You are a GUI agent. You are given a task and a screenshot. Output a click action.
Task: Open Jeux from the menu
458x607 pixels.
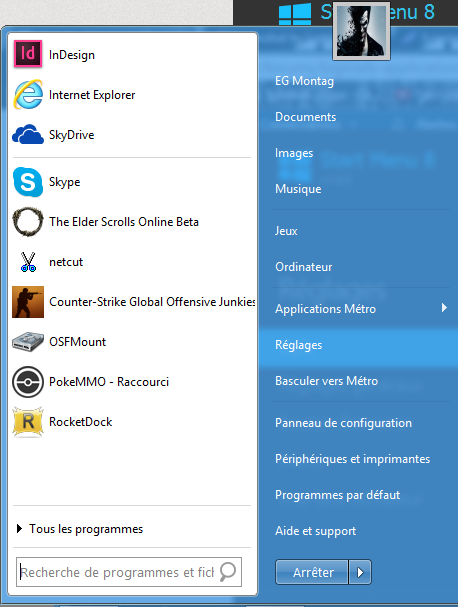286,231
